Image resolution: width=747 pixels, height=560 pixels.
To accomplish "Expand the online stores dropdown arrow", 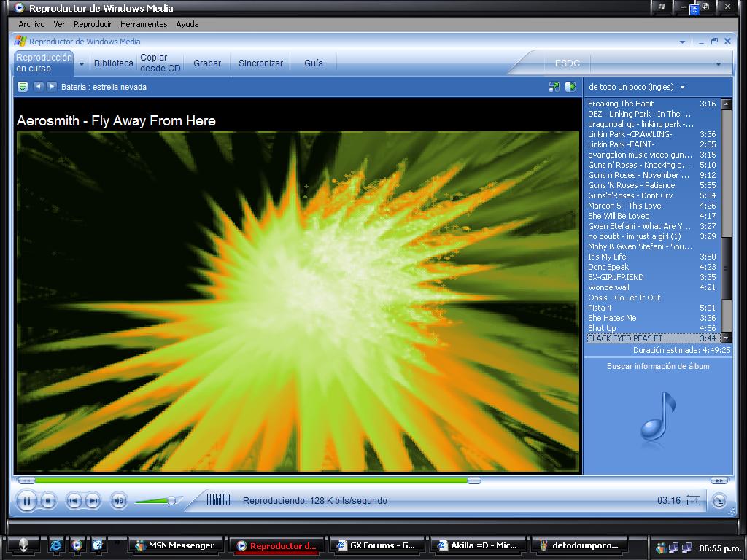I will coord(719,64).
